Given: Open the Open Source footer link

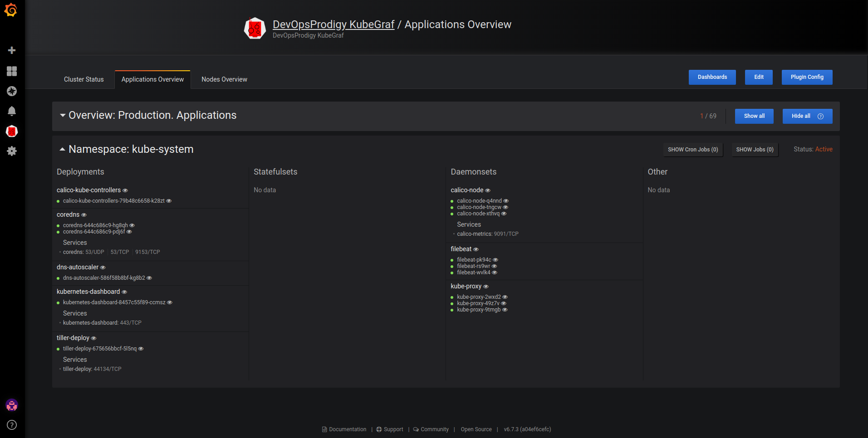Looking at the screenshot, I should [476, 429].
